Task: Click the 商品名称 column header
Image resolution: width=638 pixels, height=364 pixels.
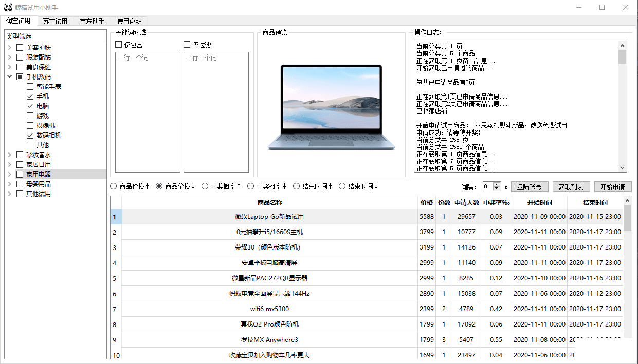Action: click(270, 203)
